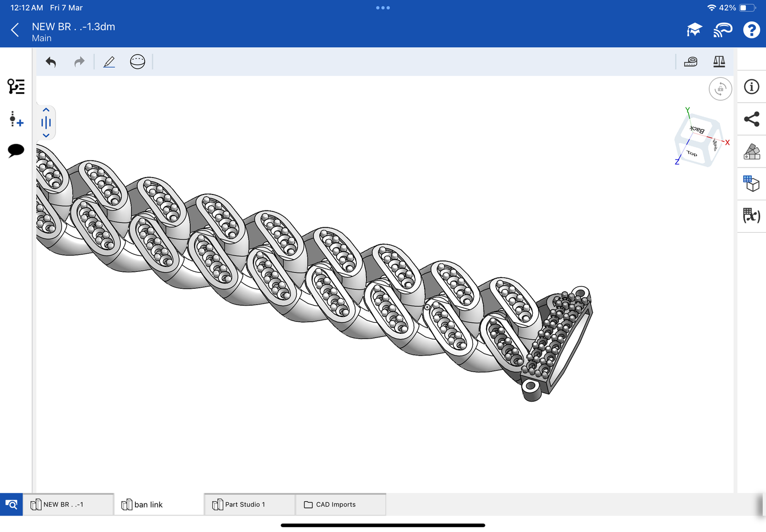Tap the down chevron on the left handle

tap(46, 136)
